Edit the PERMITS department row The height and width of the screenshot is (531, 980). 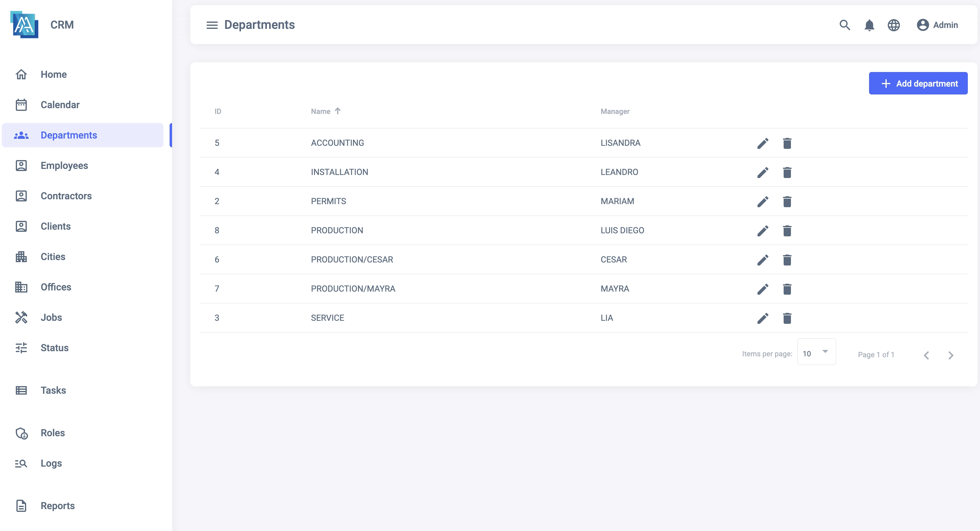pos(763,201)
